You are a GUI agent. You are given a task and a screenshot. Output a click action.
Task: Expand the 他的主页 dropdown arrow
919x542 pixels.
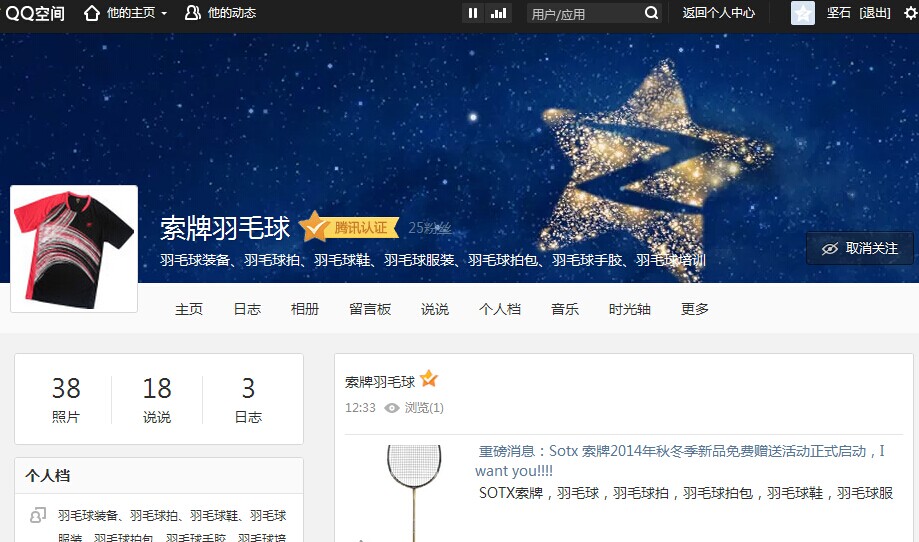164,13
